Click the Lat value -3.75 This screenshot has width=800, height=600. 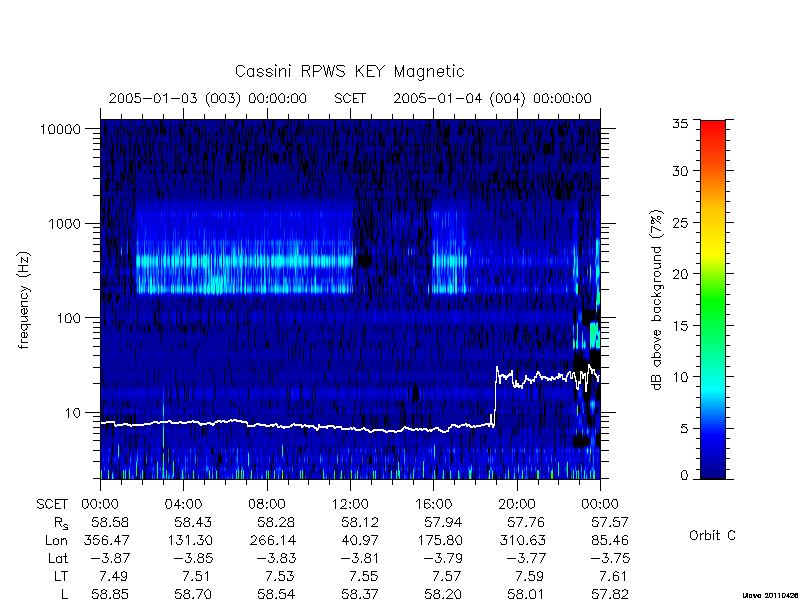point(610,558)
